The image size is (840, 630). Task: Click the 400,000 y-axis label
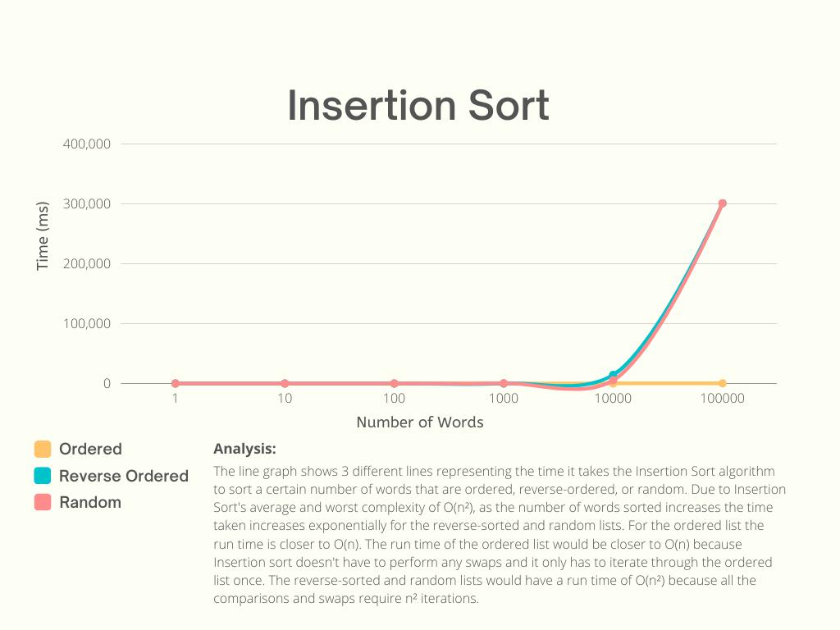pos(86,144)
